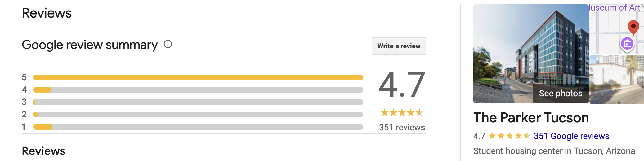Click the star rating beside 351 Google reviews
Viewport: 644px width, 161px height.
click(509, 136)
